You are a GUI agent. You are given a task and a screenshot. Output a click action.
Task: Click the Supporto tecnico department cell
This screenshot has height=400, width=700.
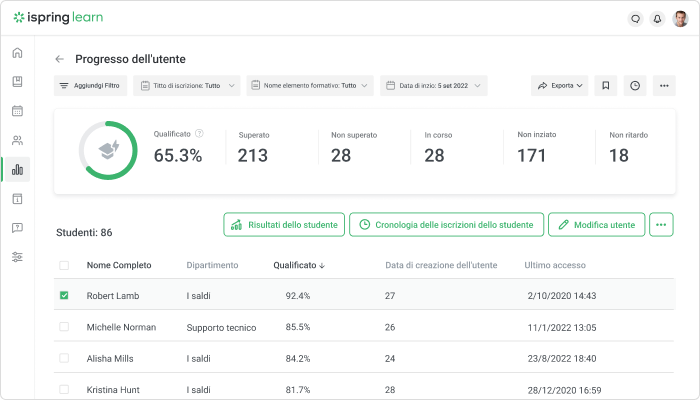click(221, 327)
